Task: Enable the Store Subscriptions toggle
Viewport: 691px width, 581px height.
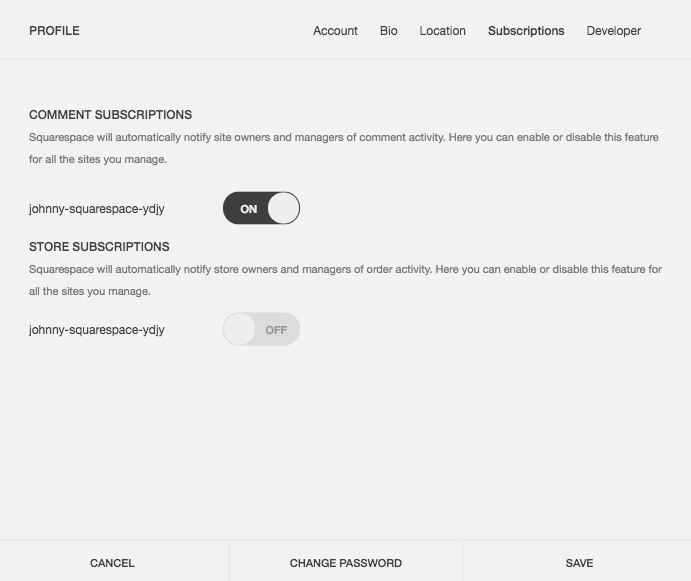Action: tap(261, 330)
